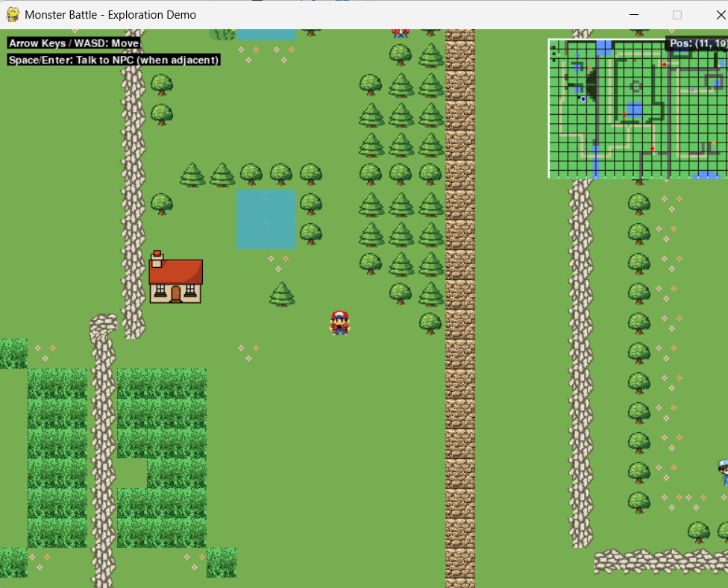Click the blue pond beside the house
Screen dimensions: 728x588
coord(266,219)
